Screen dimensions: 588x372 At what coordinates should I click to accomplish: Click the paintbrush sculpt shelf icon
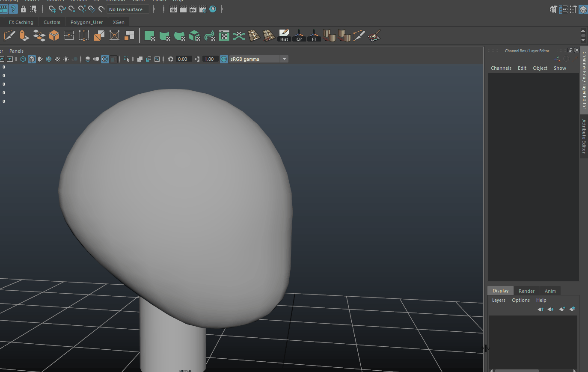tap(374, 36)
